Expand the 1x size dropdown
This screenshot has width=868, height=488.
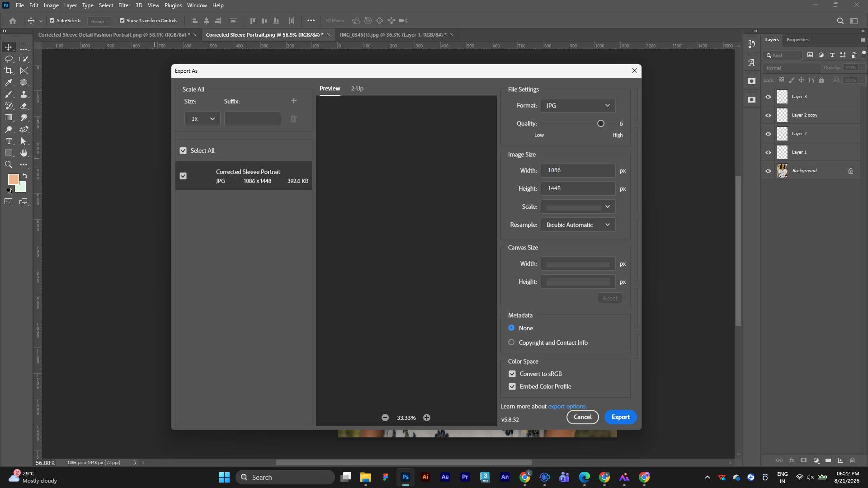tap(202, 119)
